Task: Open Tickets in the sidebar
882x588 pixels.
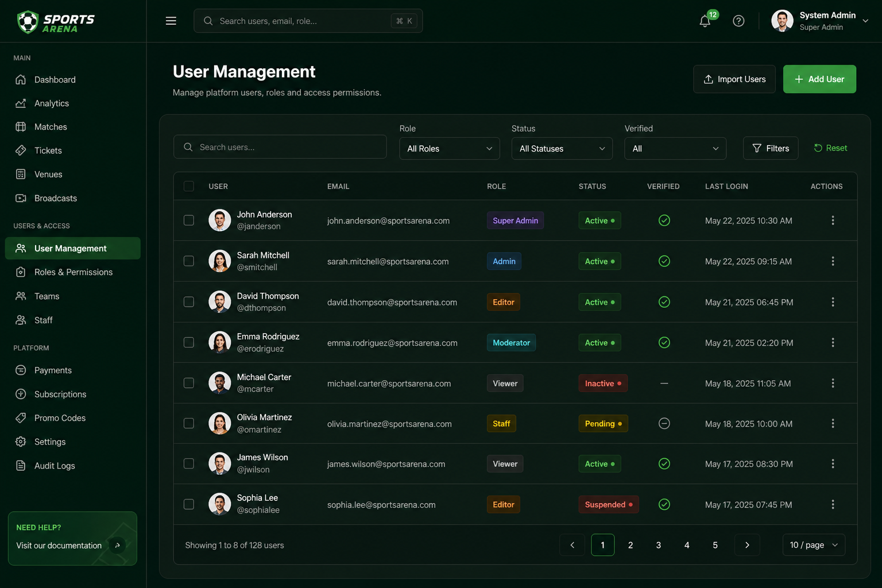Action: tap(73, 150)
